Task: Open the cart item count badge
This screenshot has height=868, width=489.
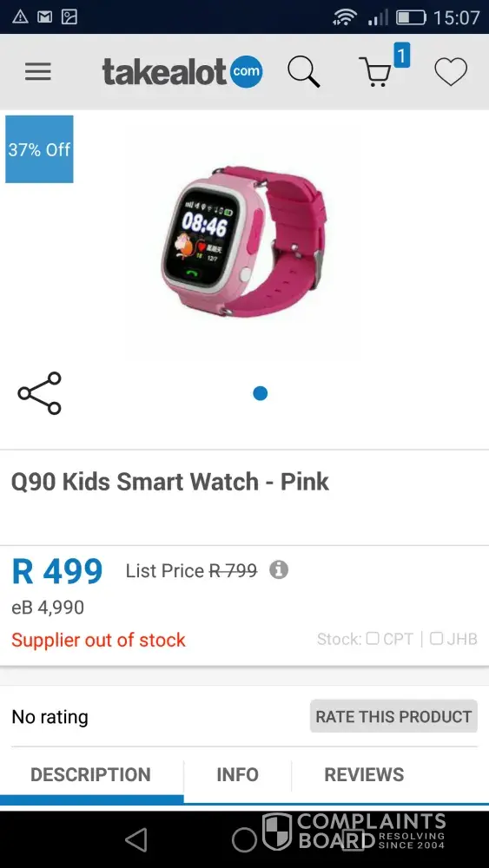Action: (402, 56)
